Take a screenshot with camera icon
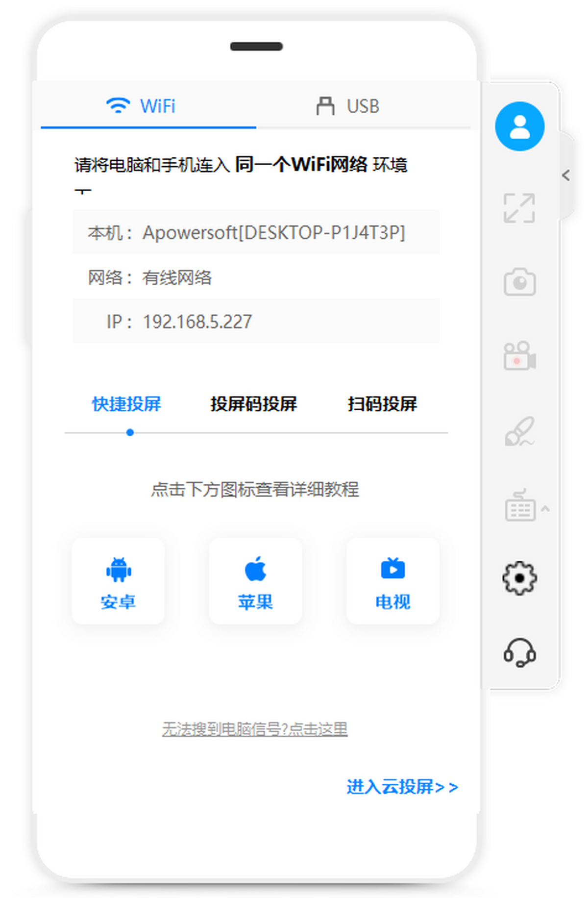The image size is (588, 898). pyautogui.click(x=519, y=281)
